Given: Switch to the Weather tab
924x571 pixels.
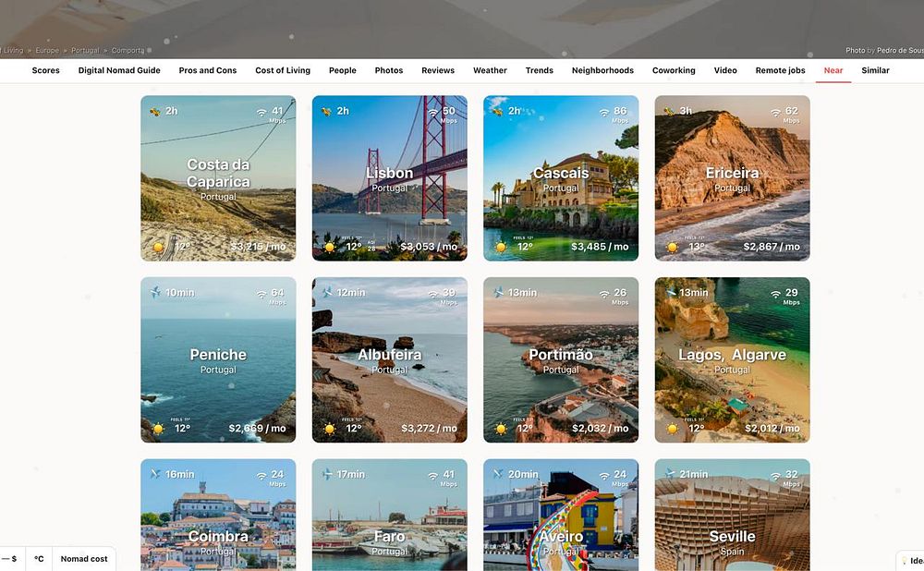Looking at the screenshot, I should click(x=490, y=70).
